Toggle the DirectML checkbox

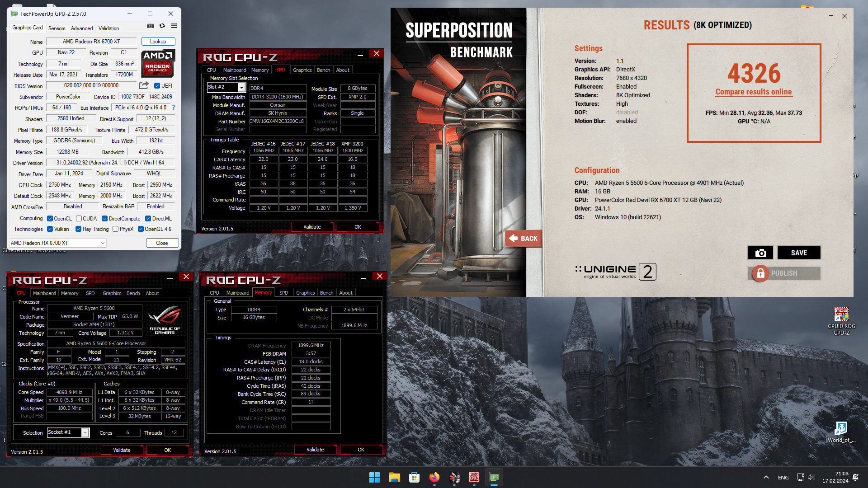click(x=148, y=219)
